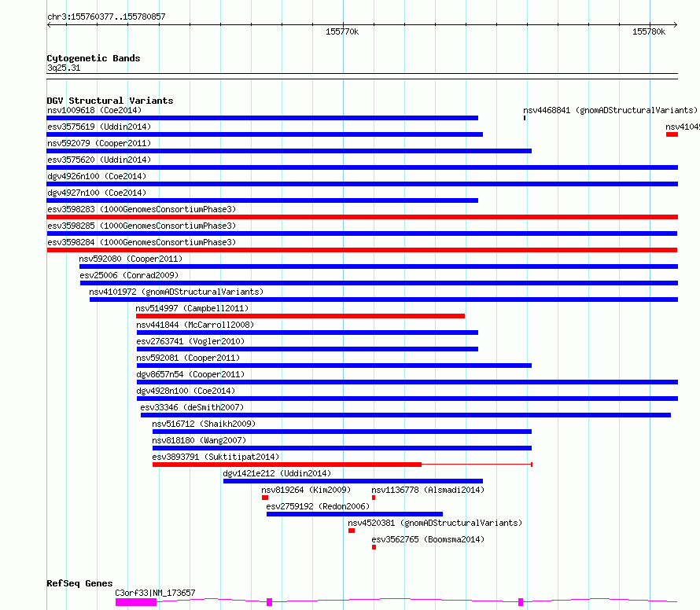Select thick red esv3893791 (Suktitipat2014) bar
700x610 pixels.
(x=287, y=465)
